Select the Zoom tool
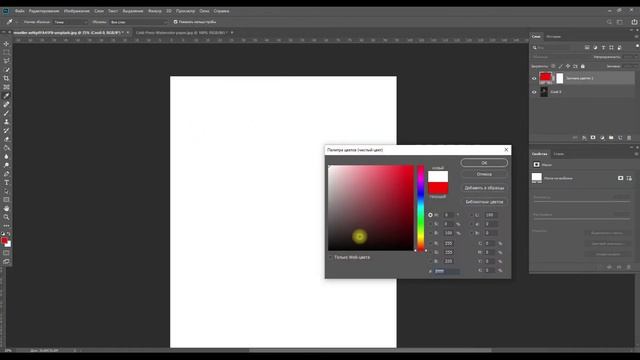 coord(6,217)
